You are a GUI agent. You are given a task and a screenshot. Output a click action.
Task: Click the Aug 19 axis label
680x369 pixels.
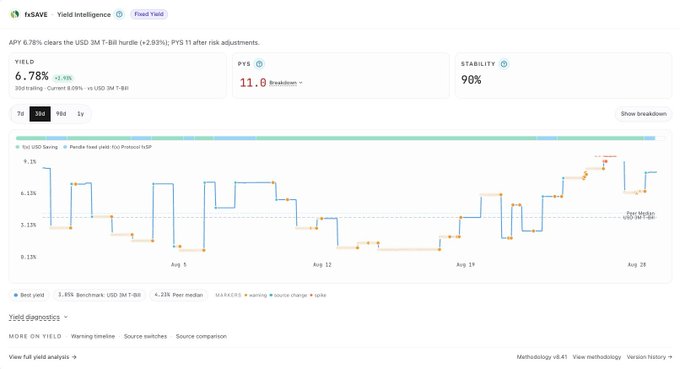tap(465, 265)
